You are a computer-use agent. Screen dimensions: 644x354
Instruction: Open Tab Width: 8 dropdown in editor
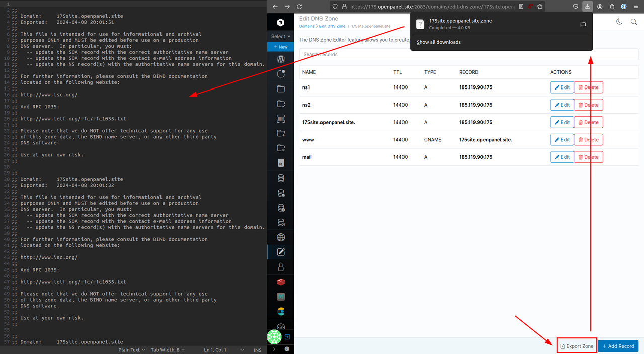168,350
